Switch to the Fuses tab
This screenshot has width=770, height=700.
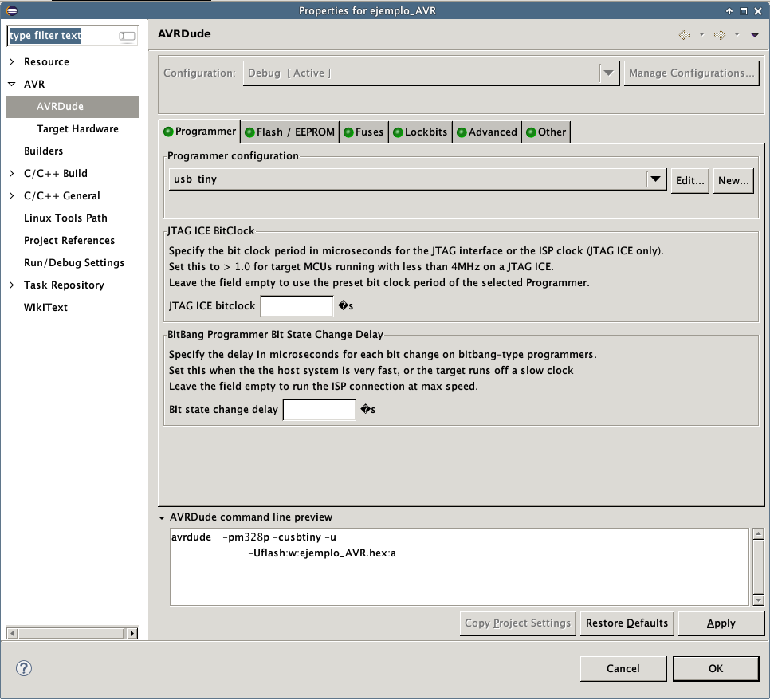(363, 132)
